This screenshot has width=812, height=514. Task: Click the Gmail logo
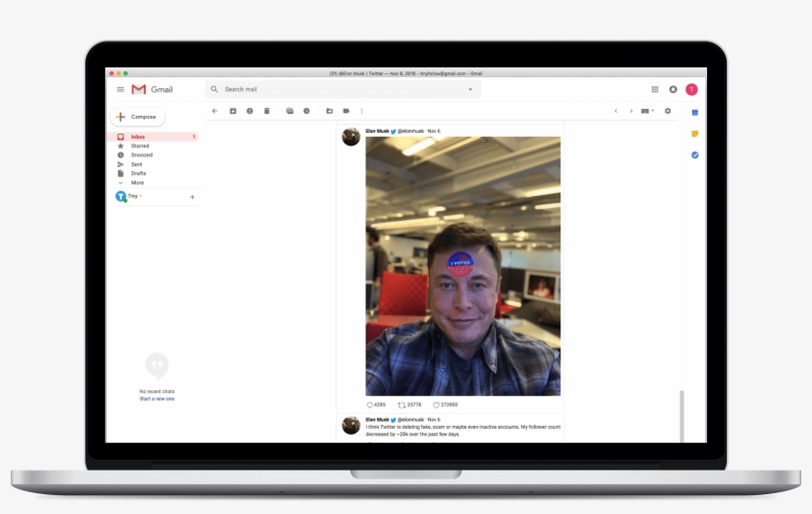point(152,90)
